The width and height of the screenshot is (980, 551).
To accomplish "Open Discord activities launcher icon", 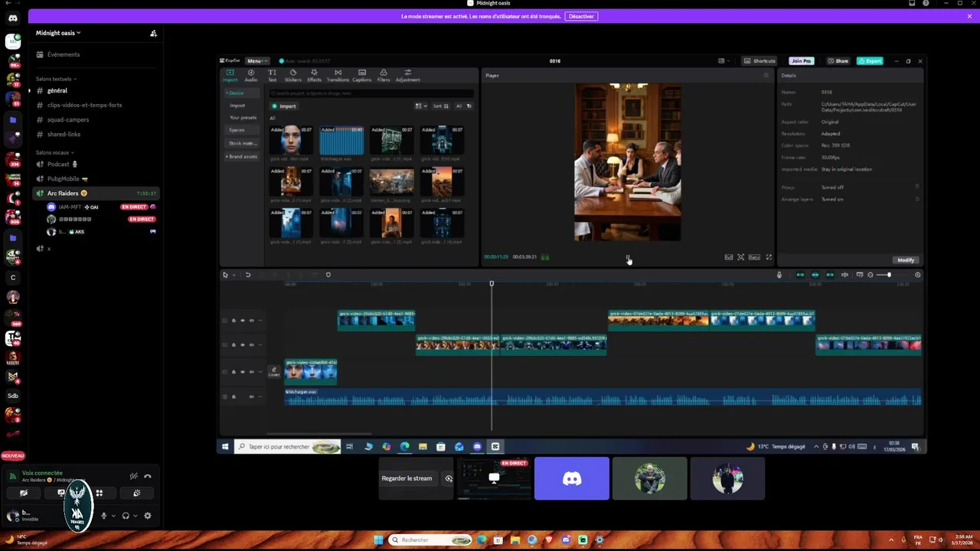I will tap(99, 493).
